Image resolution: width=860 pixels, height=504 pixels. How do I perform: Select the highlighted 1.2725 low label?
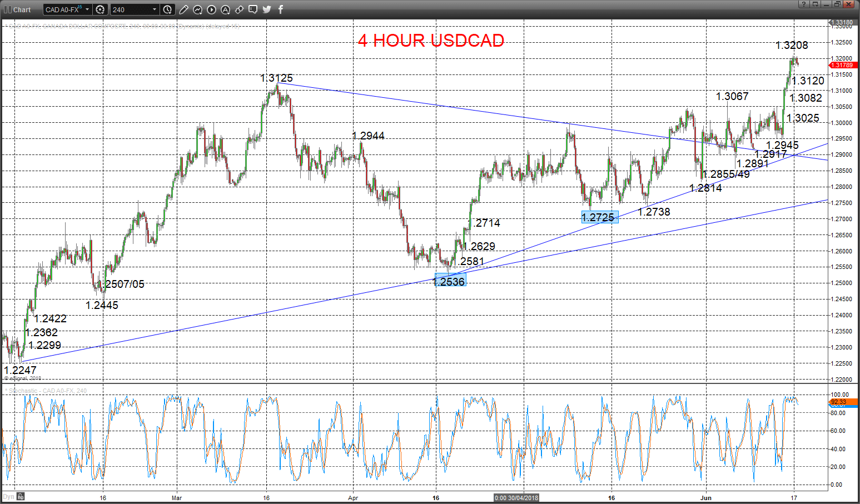click(599, 217)
